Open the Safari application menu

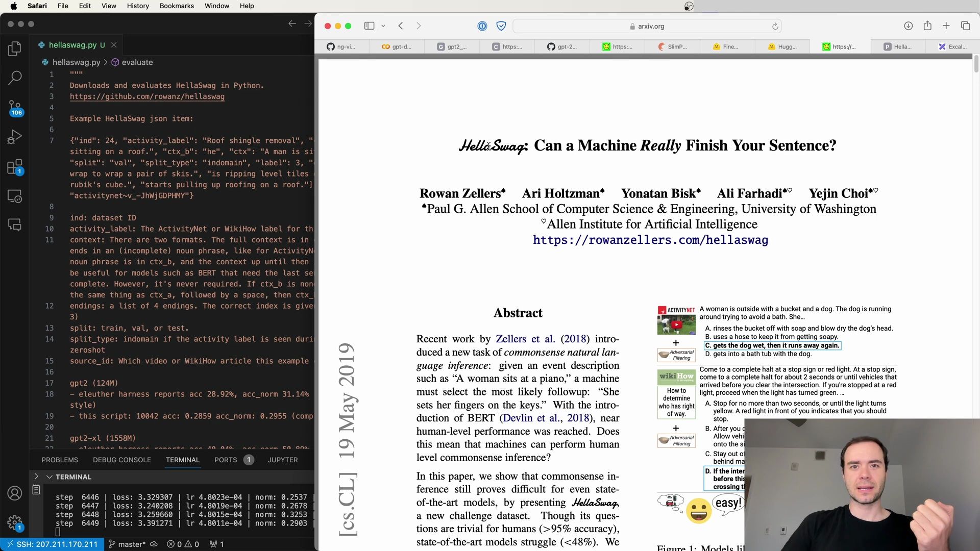coord(37,6)
